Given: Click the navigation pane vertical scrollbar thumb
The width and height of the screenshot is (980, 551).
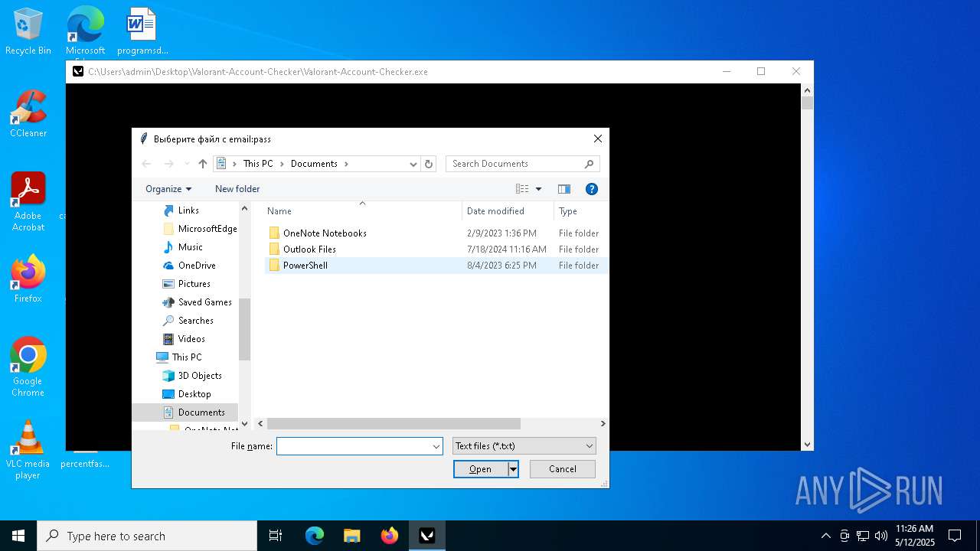Looking at the screenshot, I should pyautogui.click(x=245, y=329).
